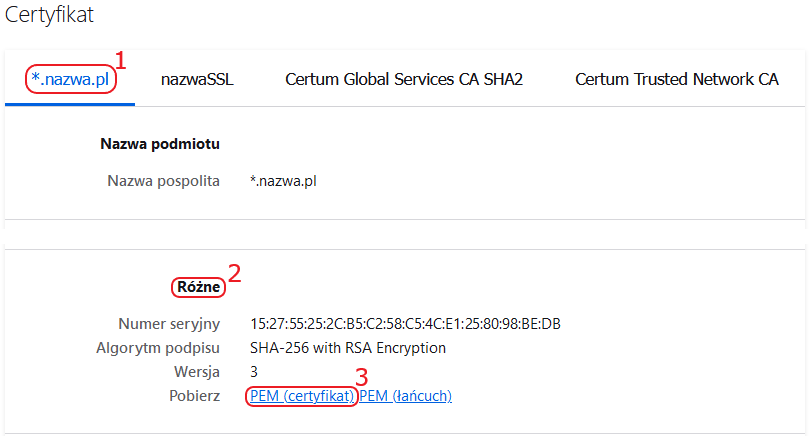Image resolution: width=810 pixels, height=436 pixels.
Task: Click the version value 3
Action: [254, 372]
